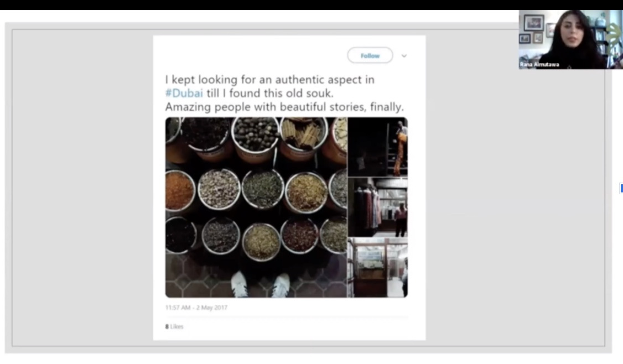The width and height of the screenshot is (623, 364).
Task: Click the tweet line starting "I kept looking"
Action: (x=269, y=80)
